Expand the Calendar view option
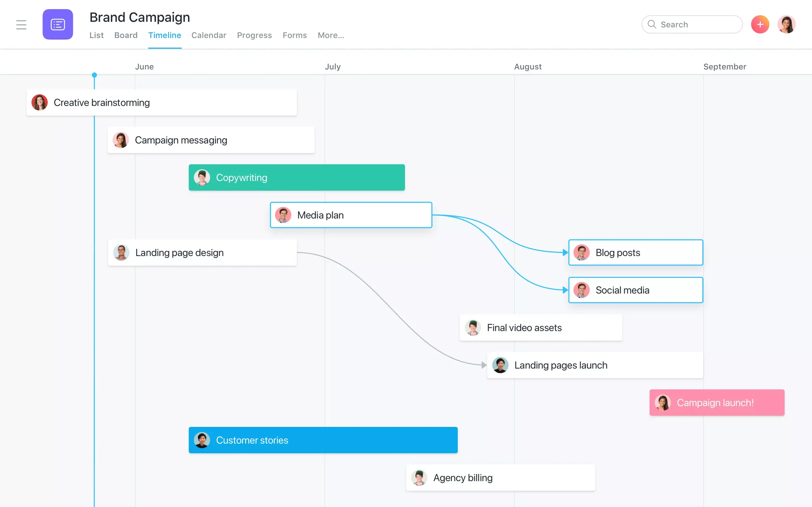This screenshot has height=507, width=812. (209, 35)
